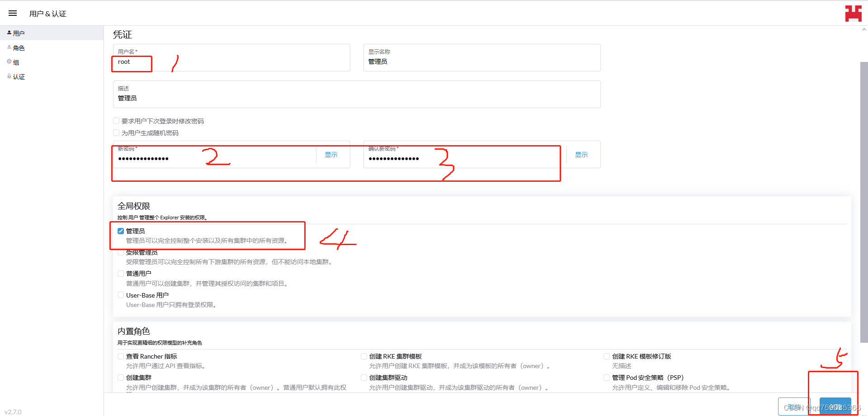
Task: Check 管理 Pod 安全策略 (PSP) role
Action: pos(607,378)
